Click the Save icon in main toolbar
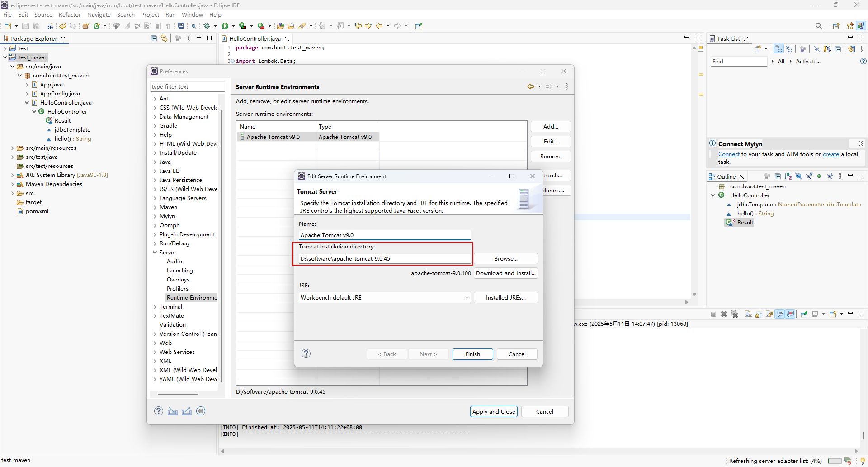 [x=25, y=26]
